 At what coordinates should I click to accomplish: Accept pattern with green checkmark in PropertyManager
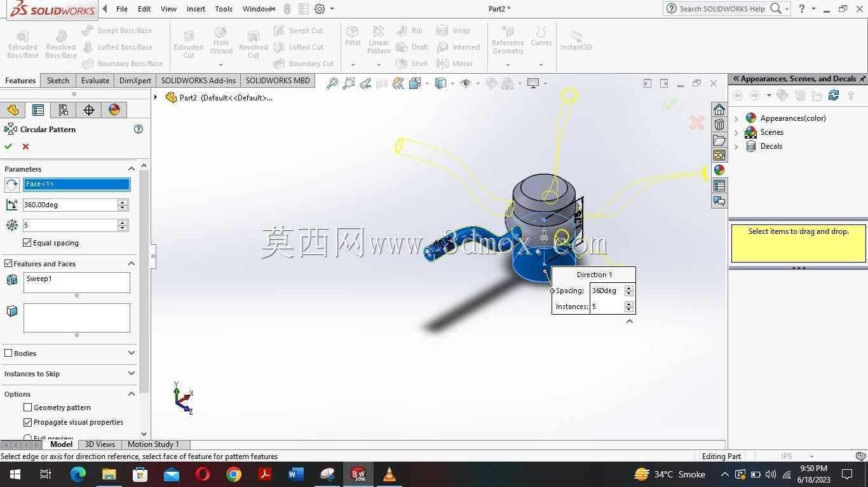coord(8,146)
